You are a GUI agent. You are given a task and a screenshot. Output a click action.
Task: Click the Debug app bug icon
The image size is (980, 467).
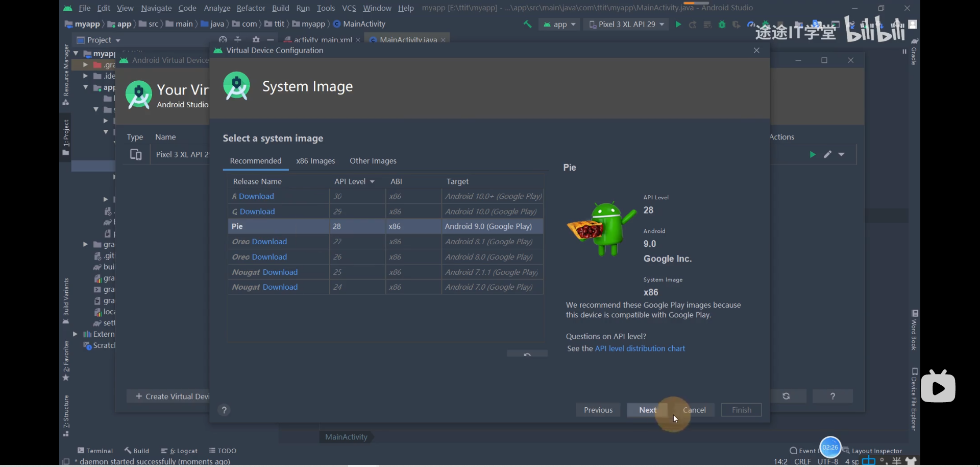point(722,24)
